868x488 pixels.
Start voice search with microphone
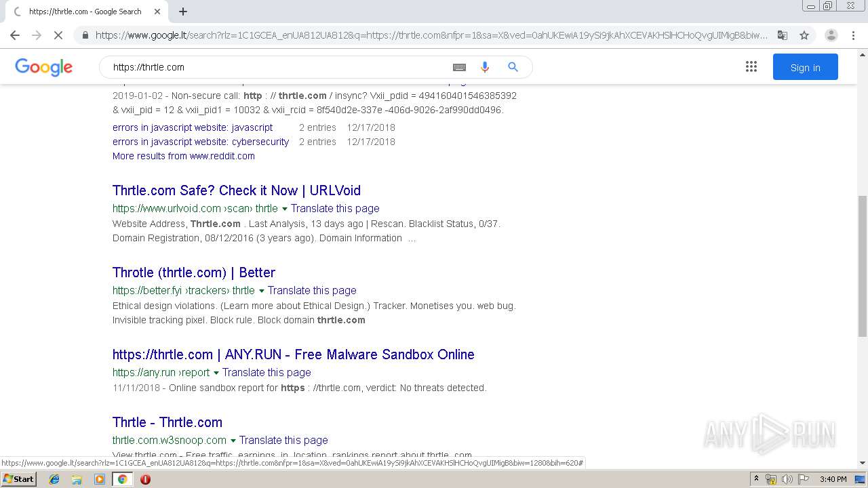click(x=485, y=67)
